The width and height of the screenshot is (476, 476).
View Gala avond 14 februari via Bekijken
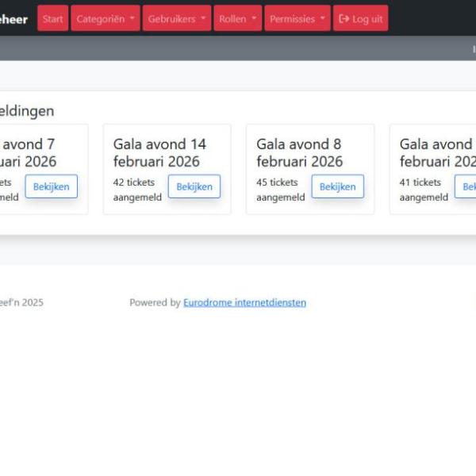[194, 186]
